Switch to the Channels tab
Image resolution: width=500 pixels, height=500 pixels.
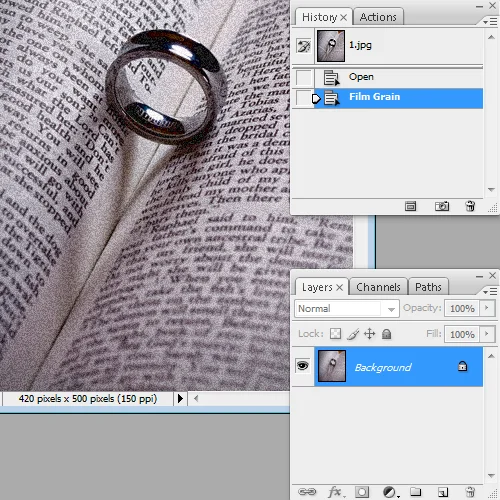[378, 287]
